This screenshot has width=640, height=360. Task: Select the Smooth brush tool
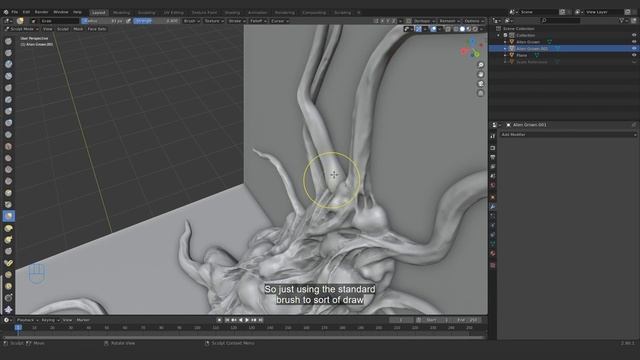tap(8, 146)
